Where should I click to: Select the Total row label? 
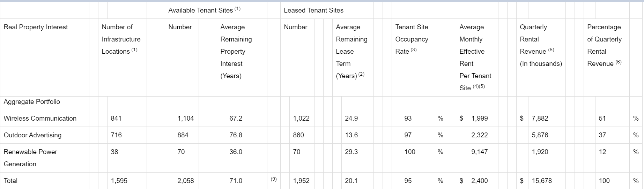click(10, 181)
